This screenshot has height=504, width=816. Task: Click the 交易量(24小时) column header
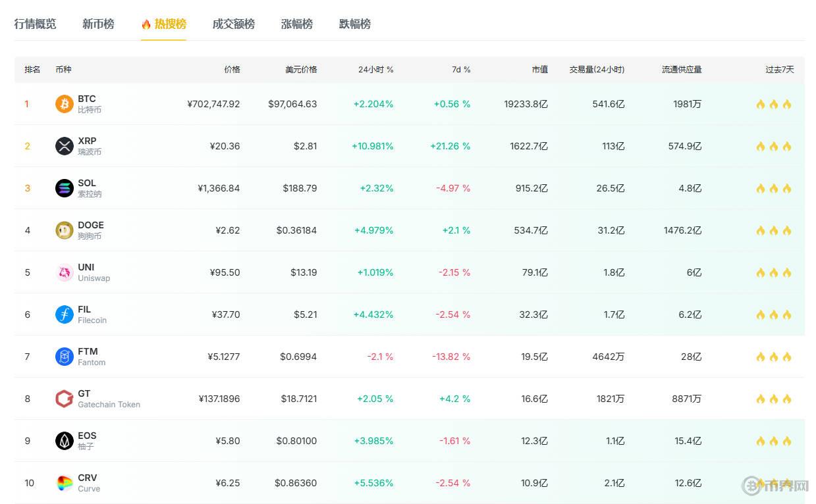click(x=597, y=70)
